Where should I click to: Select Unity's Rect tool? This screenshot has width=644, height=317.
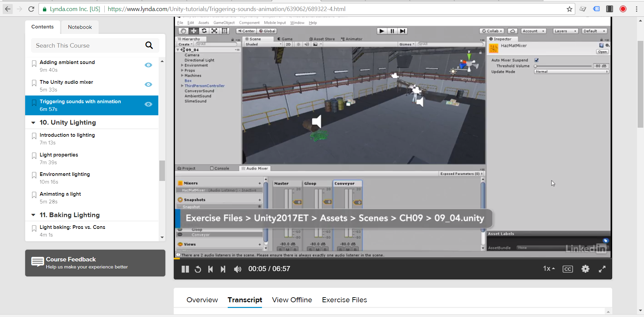click(225, 31)
